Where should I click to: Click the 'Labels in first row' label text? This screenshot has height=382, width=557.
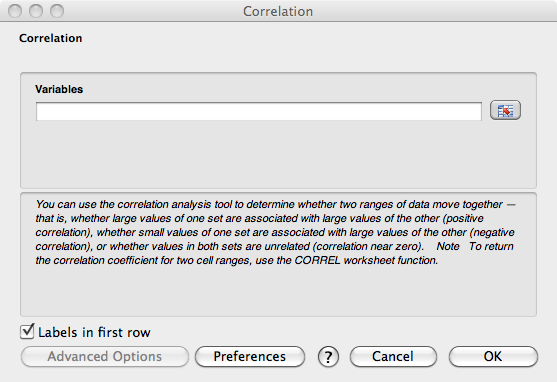(94, 333)
